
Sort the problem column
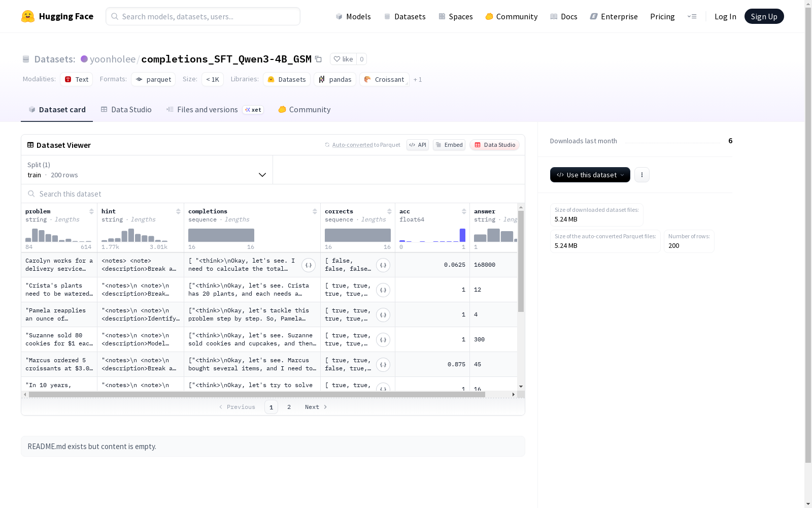pos(91,211)
